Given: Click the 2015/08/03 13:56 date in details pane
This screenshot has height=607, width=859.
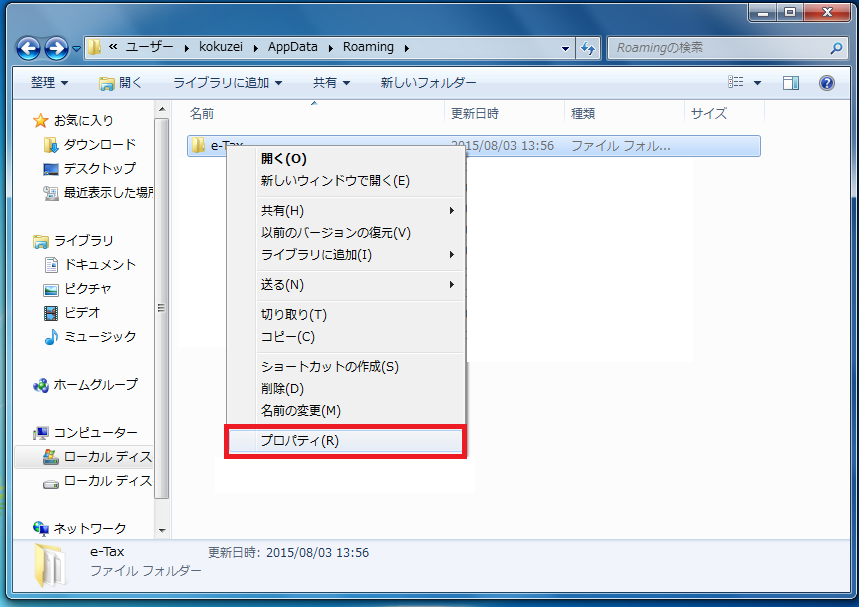Looking at the screenshot, I should (317, 553).
